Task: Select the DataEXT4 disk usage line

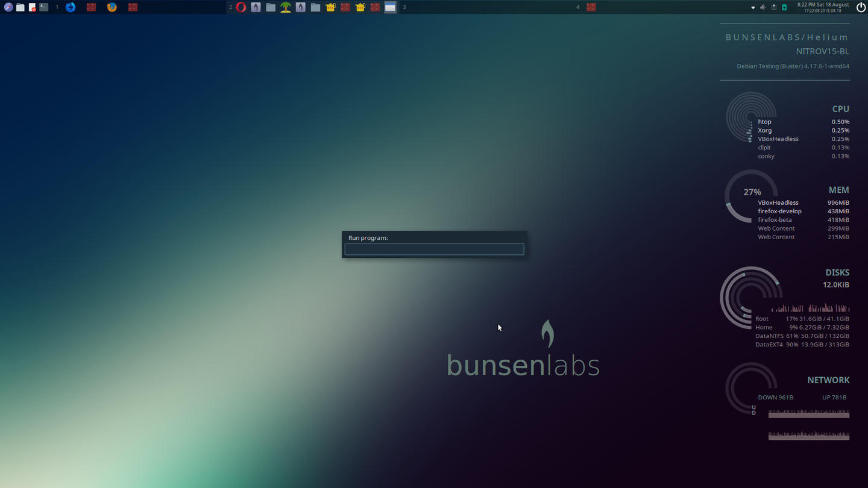Action: (x=802, y=345)
